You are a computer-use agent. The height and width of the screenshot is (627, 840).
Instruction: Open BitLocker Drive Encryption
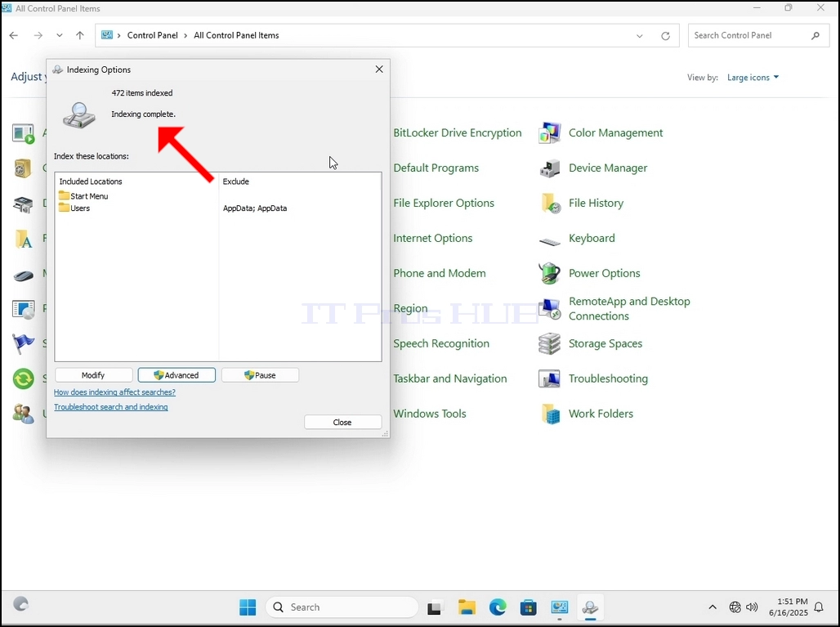coord(458,133)
